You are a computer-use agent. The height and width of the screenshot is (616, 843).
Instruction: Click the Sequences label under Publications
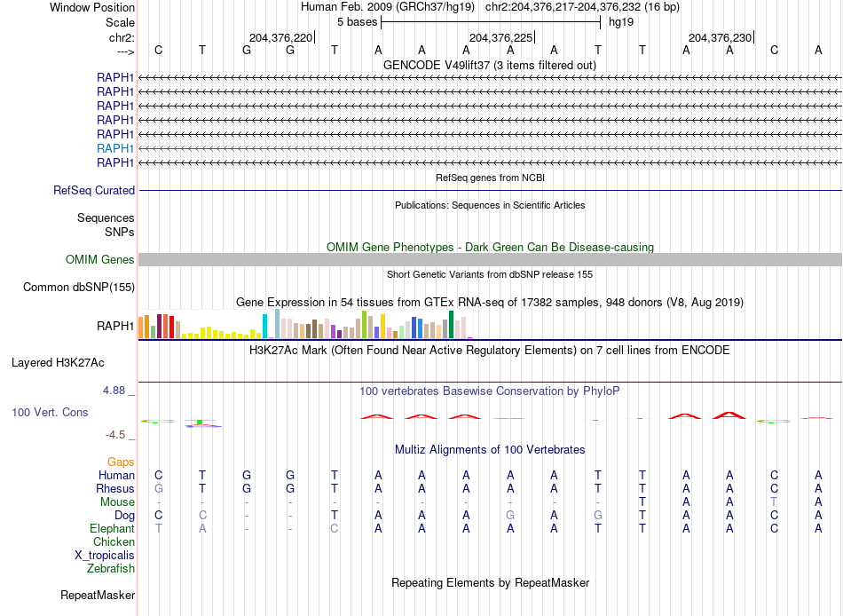(106, 218)
